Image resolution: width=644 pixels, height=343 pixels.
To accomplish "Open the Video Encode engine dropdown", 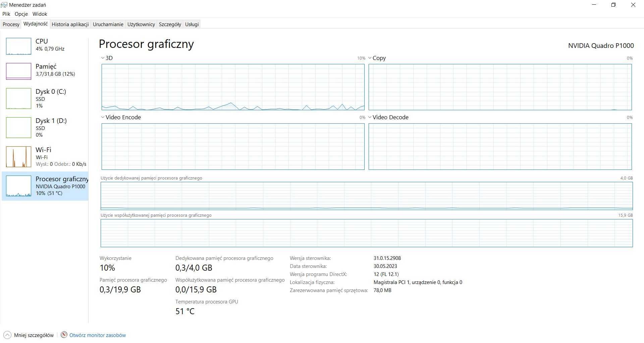I will click(121, 117).
